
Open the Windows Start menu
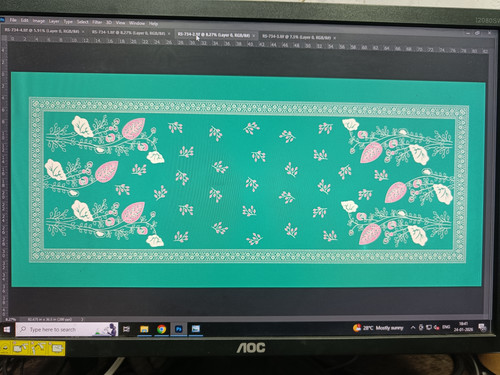pyautogui.click(x=6, y=329)
